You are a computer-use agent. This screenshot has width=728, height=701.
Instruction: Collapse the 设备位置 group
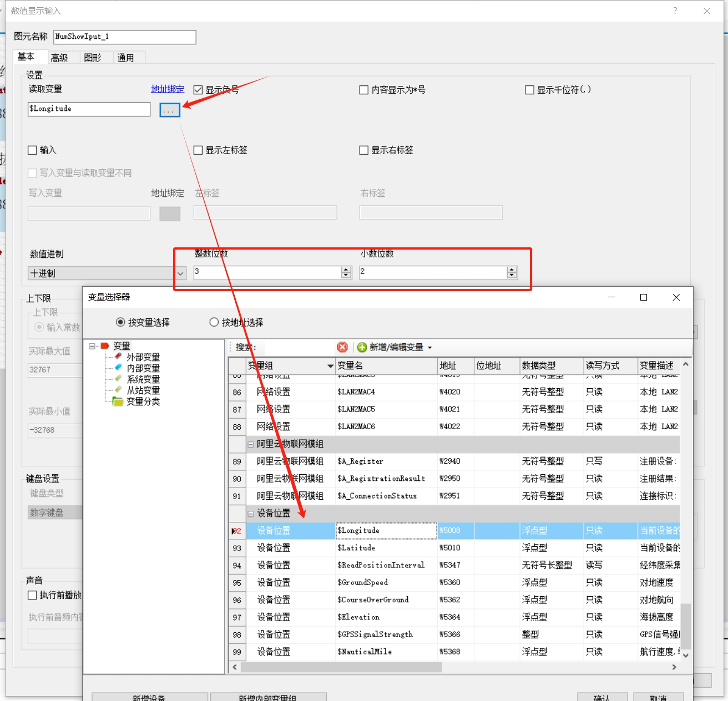tap(251, 514)
